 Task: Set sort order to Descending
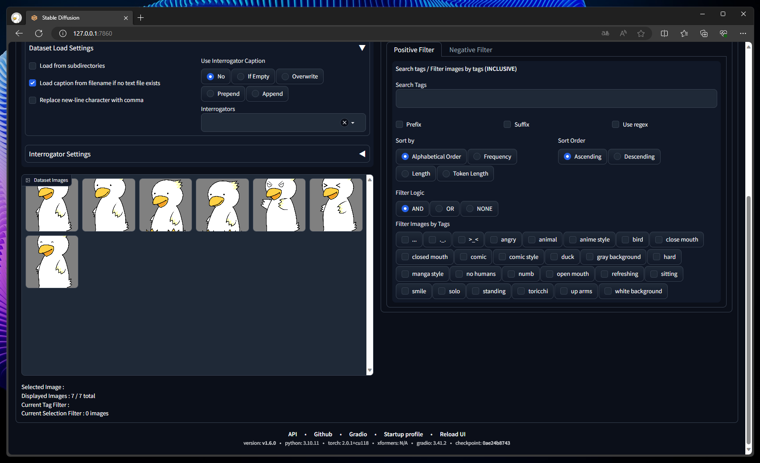tap(634, 157)
